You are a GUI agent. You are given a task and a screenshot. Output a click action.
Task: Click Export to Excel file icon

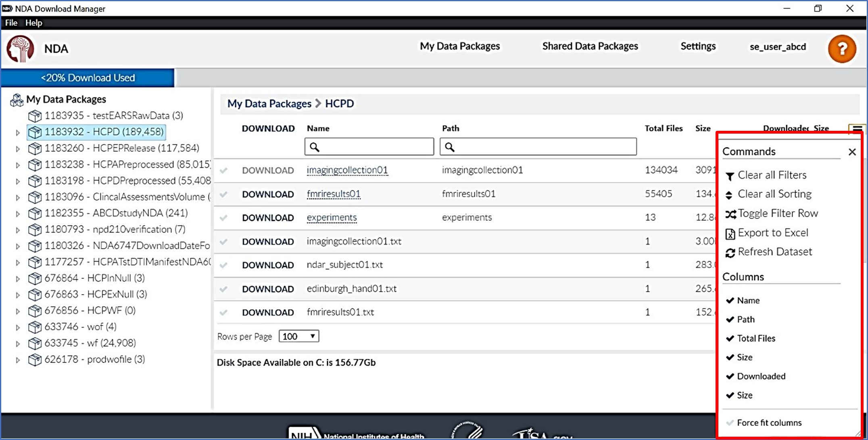point(730,234)
